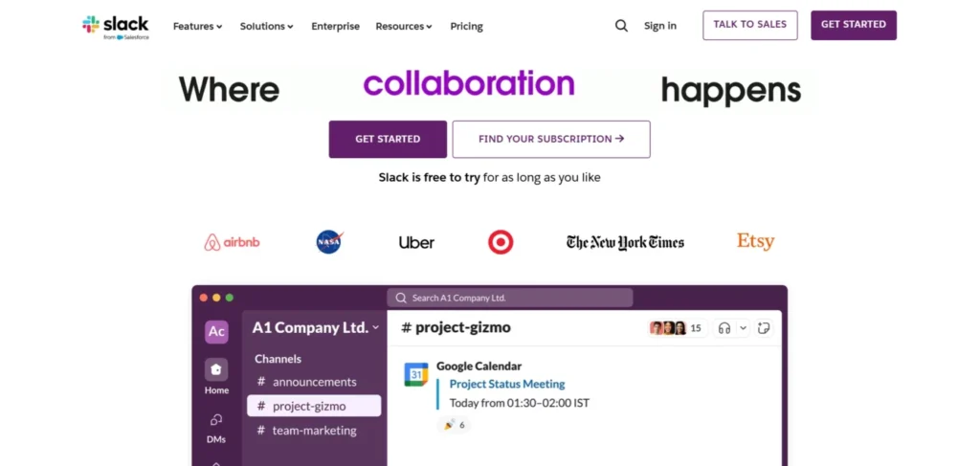Select the team-marketing channel

coord(314,431)
